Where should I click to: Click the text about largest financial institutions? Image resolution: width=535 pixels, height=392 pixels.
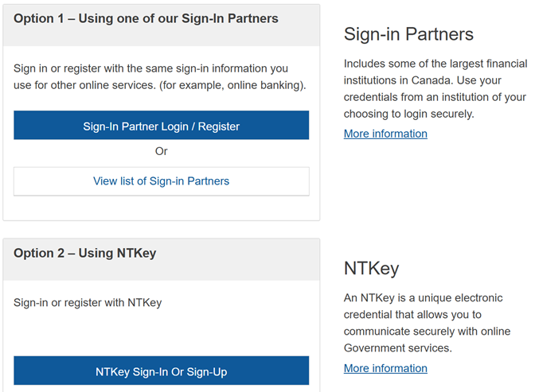[435, 64]
